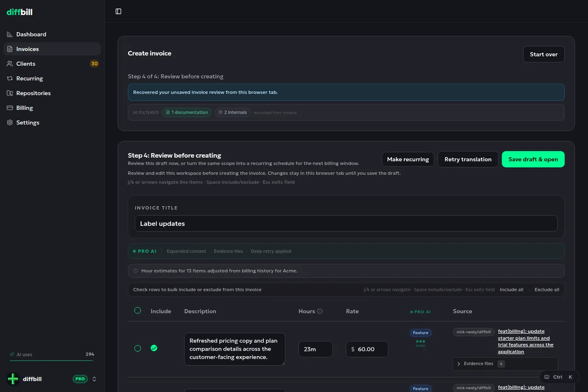Viewport: 588px width, 392px height.
Task: Click the Recurring arrows icon
Action: 10,79
